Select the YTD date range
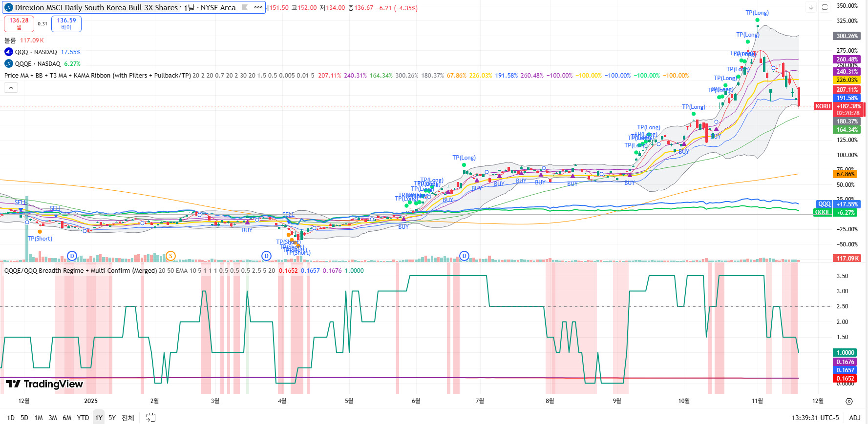This screenshot has height=424, width=868. (83, 418)
